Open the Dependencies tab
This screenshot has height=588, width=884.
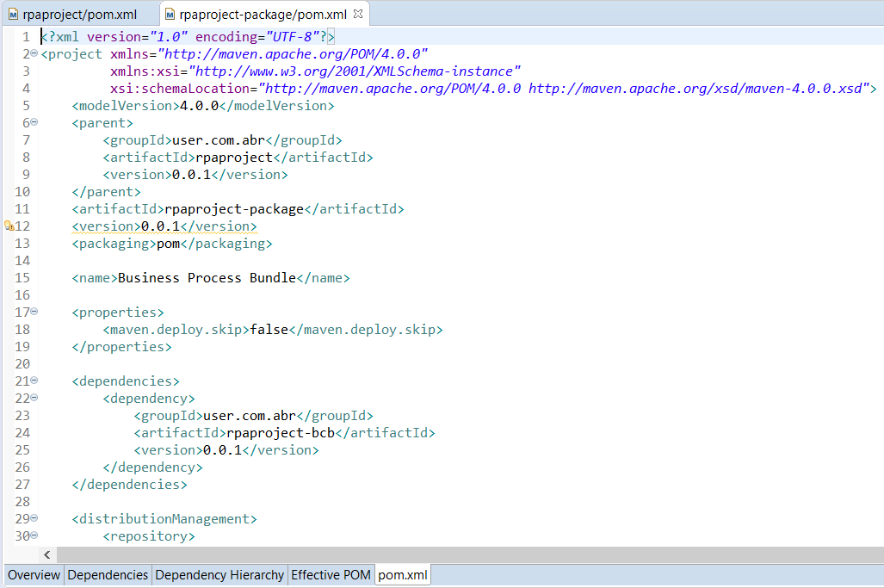(x=108, y=575)
